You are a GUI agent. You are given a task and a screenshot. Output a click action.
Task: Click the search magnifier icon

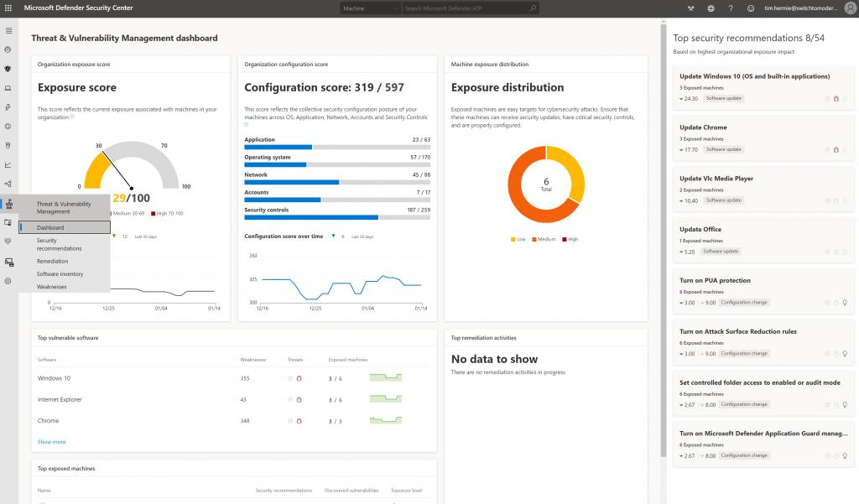[x=533, y=8]
